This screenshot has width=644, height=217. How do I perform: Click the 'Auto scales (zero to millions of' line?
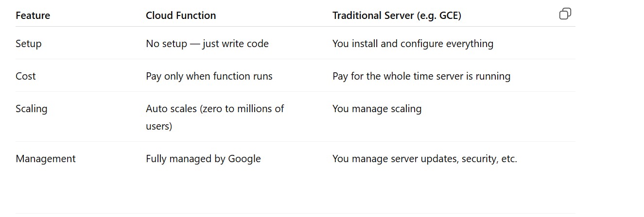tap(215, 109)
